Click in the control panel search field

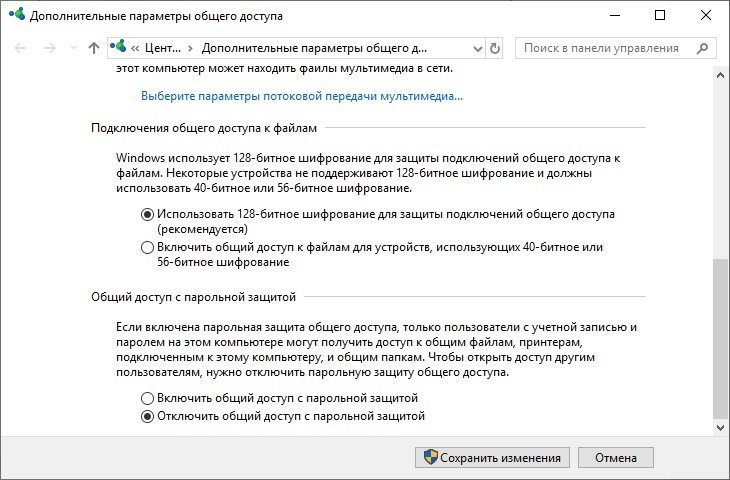[600, 48]
